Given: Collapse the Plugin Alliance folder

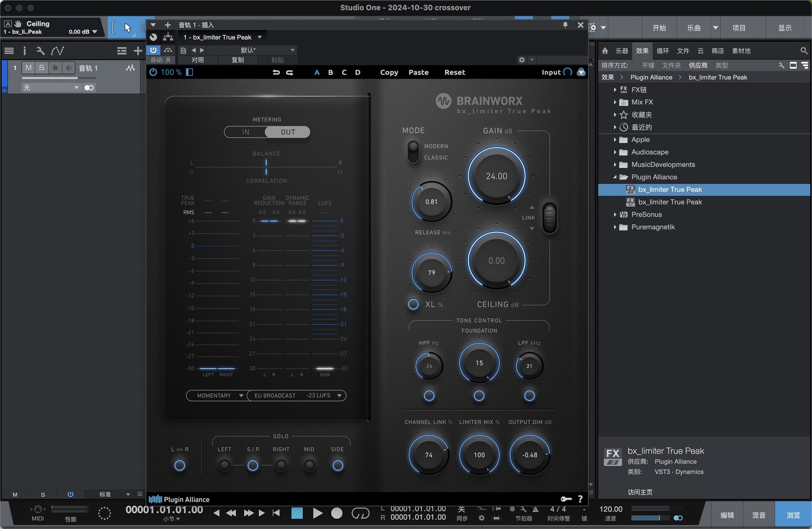Looking at the screenshot, I should 615,177.
